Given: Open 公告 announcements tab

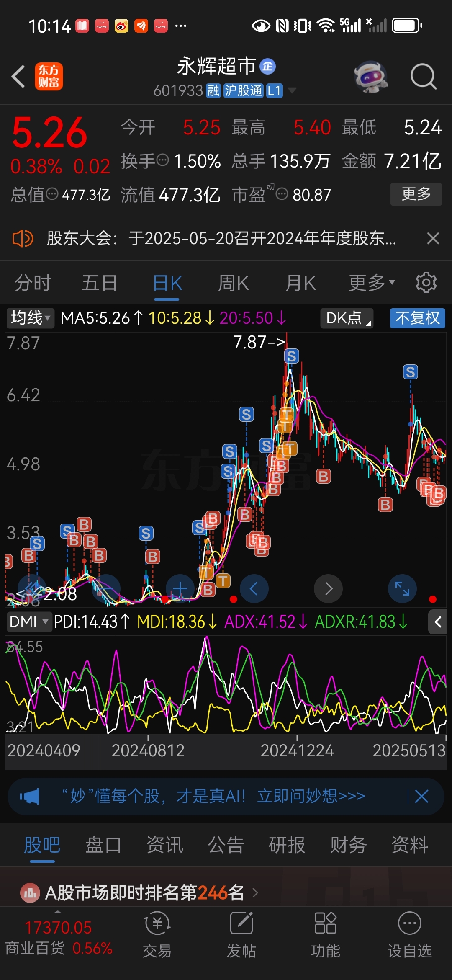Looking at the screenshot, I should pyautogui.click(x=226, y=845).
